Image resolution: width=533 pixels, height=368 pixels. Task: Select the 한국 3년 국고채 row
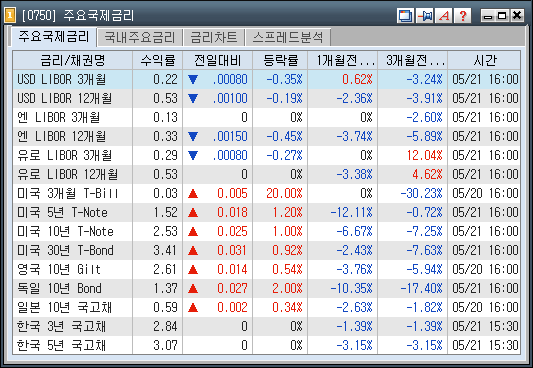point(266,327)
